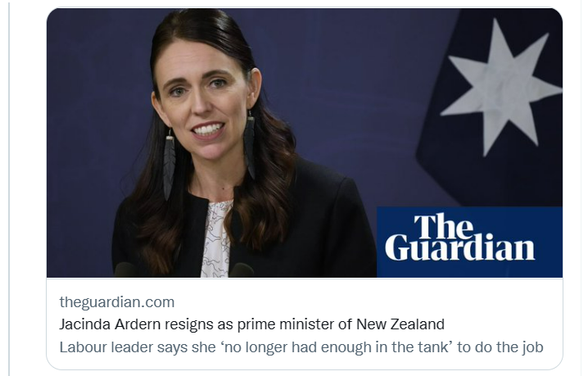Click the feather earring on the right
The image size is (588, 376).
[x=250, y=146]
